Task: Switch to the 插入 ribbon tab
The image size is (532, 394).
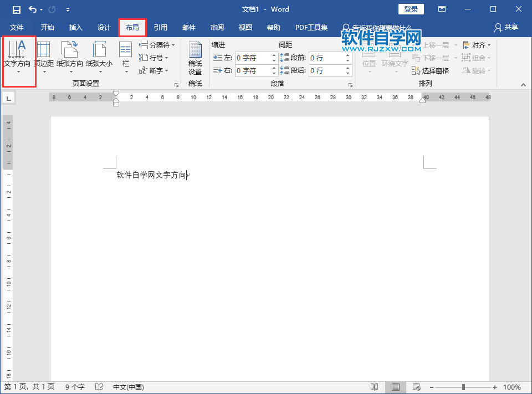Action: point(75,27)
